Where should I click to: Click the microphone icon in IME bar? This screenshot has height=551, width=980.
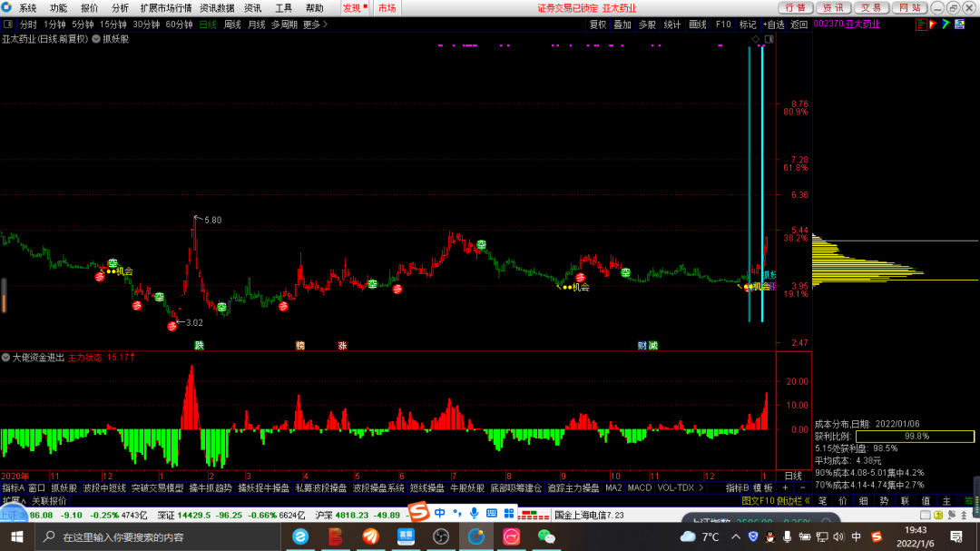(475, 514)
